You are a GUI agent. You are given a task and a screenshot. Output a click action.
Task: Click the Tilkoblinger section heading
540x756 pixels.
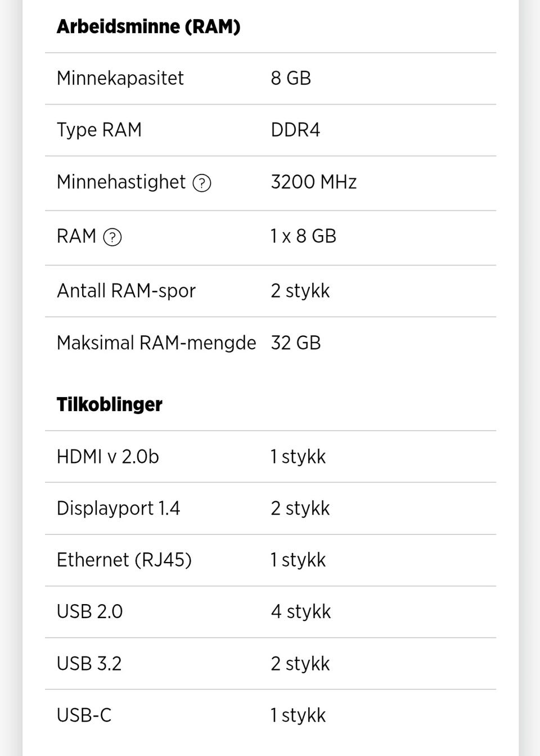point(109,404)
